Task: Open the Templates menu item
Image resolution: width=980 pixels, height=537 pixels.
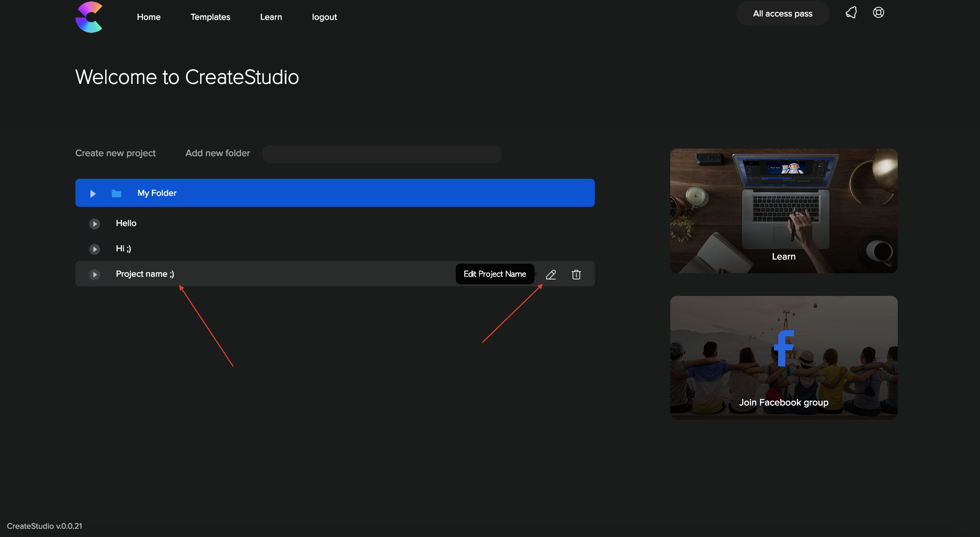Action: (210, 17)
